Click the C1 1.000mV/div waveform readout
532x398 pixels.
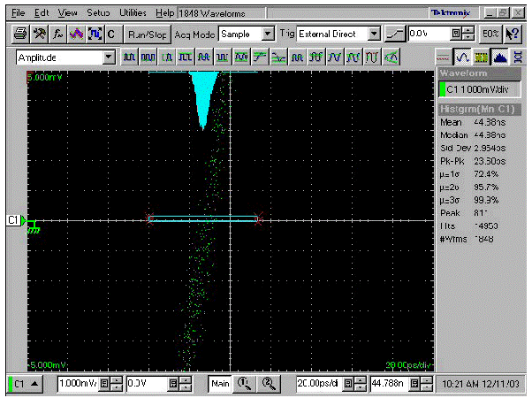coord(480,89)
